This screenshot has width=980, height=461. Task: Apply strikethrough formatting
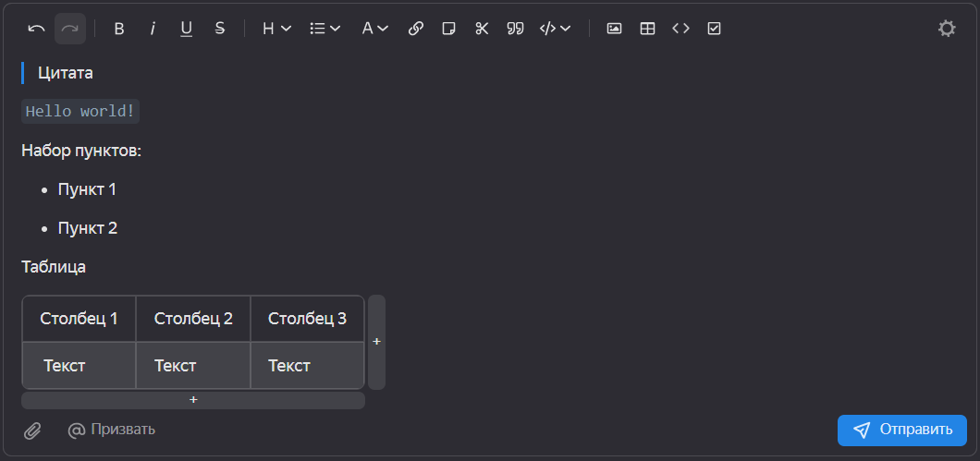(219, 29)
